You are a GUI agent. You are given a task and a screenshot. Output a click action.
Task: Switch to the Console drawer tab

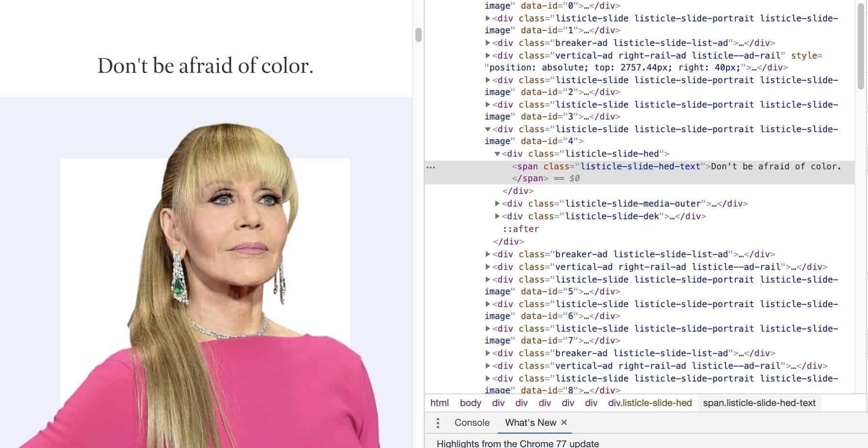[472, 423]
